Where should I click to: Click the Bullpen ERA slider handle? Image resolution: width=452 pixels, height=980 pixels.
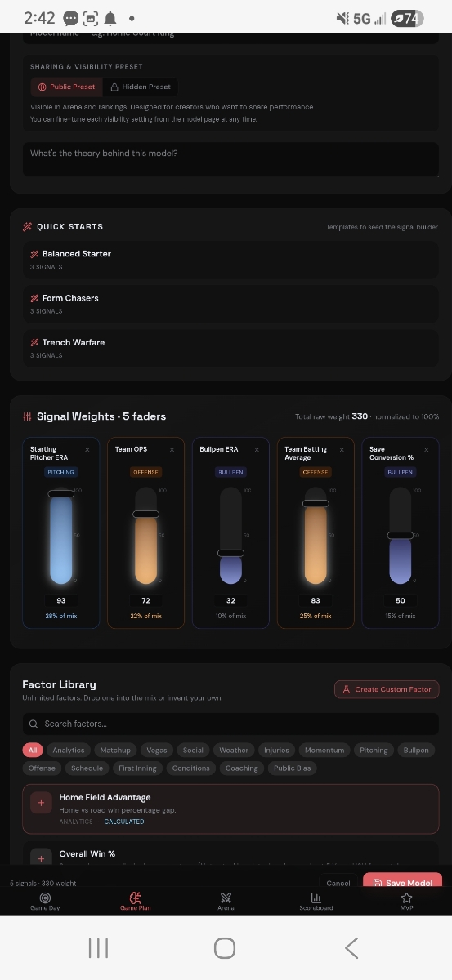coord(230,553)
